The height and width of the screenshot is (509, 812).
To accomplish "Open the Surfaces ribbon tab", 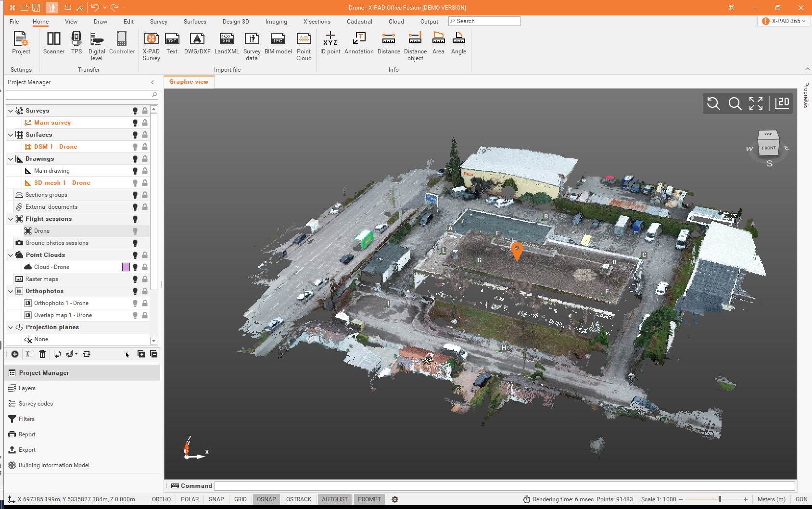I will (195, 22).
